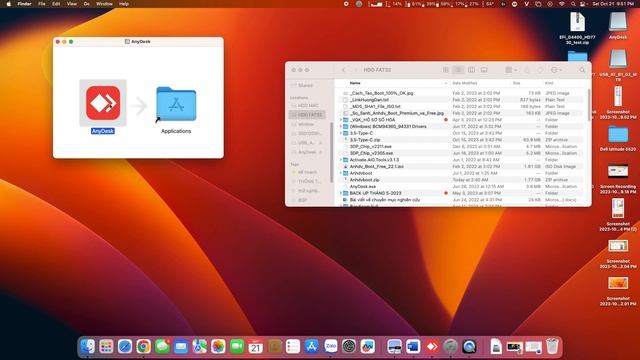
Task: Select the Screen Recording thumbnail on the desktop
Action: pyautogui.click(x=618, y=171)
